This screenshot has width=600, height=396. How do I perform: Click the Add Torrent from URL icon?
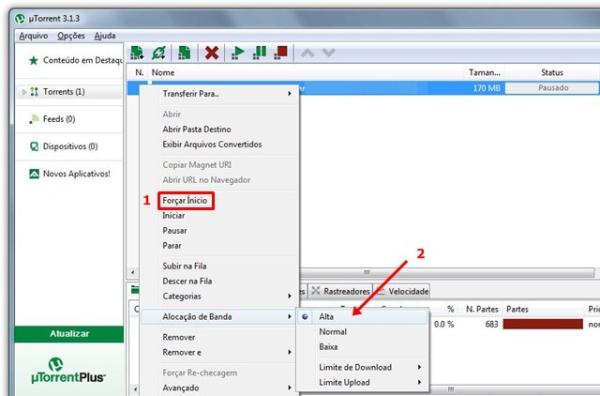158,52
